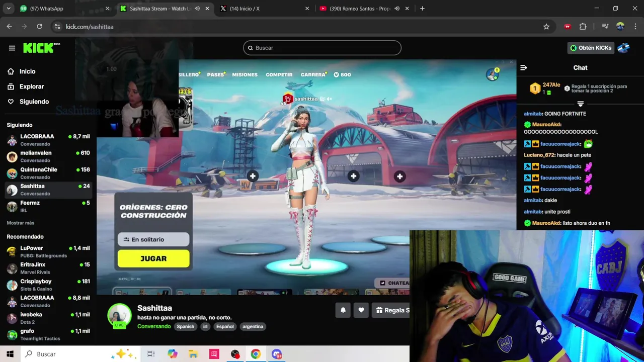Click 247Ale top gifter name
Viewport: 644px width, 362px height.
click(551, 85)
